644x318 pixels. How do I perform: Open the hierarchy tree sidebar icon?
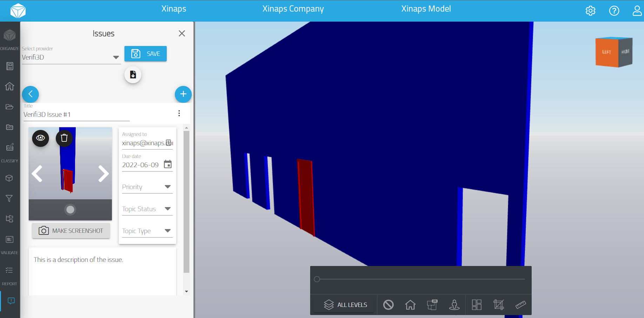9,219
